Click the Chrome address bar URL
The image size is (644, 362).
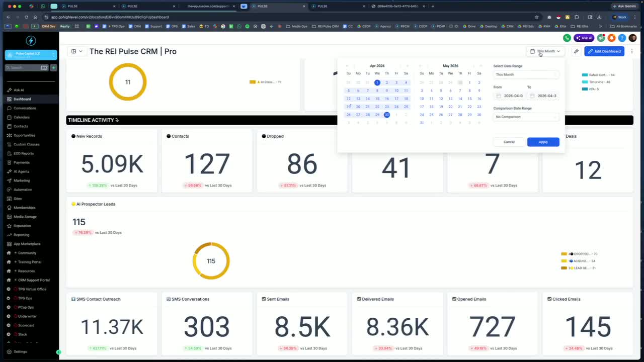[x=110, y=17]
